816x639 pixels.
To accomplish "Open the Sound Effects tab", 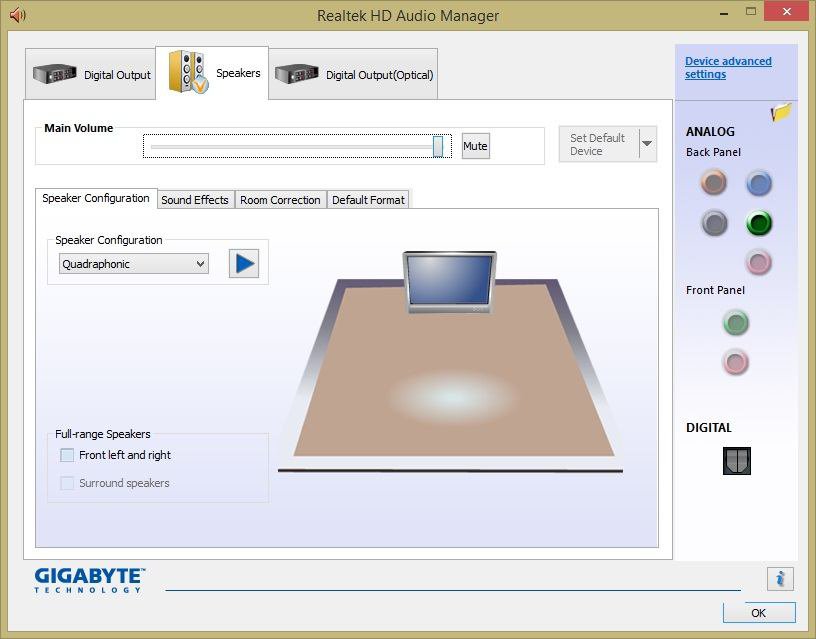I will pyautogui.click(x=195, y=200).
